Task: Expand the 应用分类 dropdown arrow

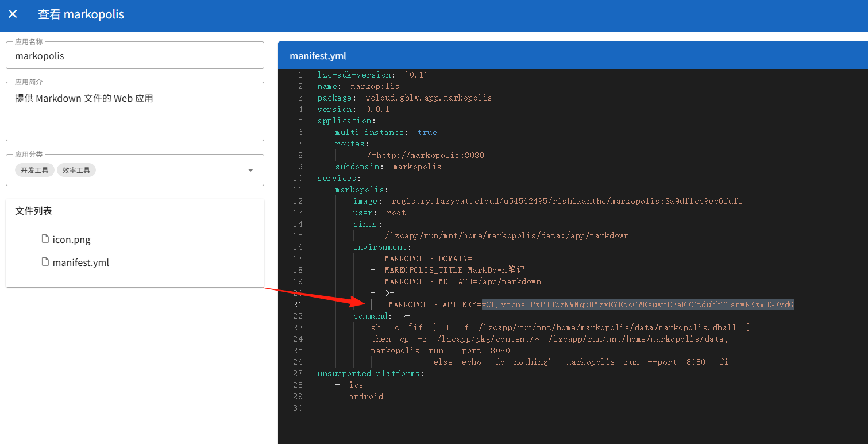Action: click(250, 170)
